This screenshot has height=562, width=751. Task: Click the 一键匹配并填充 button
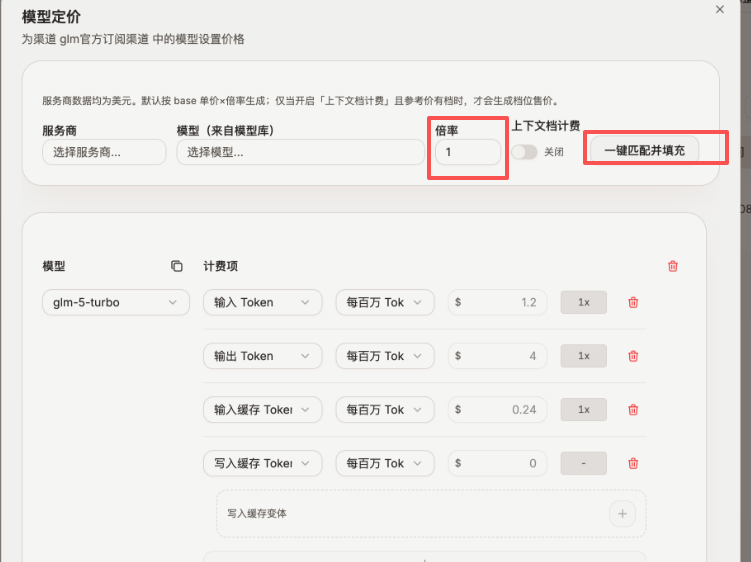(644, 150)
